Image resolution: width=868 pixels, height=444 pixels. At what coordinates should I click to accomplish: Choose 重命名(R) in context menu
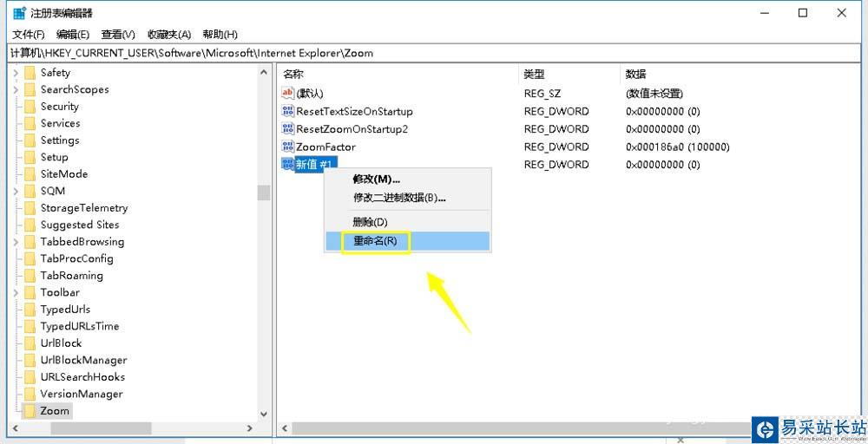(407, 241)
